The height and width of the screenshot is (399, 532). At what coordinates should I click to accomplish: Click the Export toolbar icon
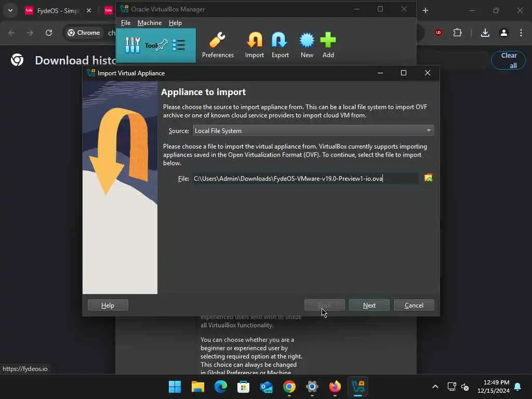[x=280, y=45]
